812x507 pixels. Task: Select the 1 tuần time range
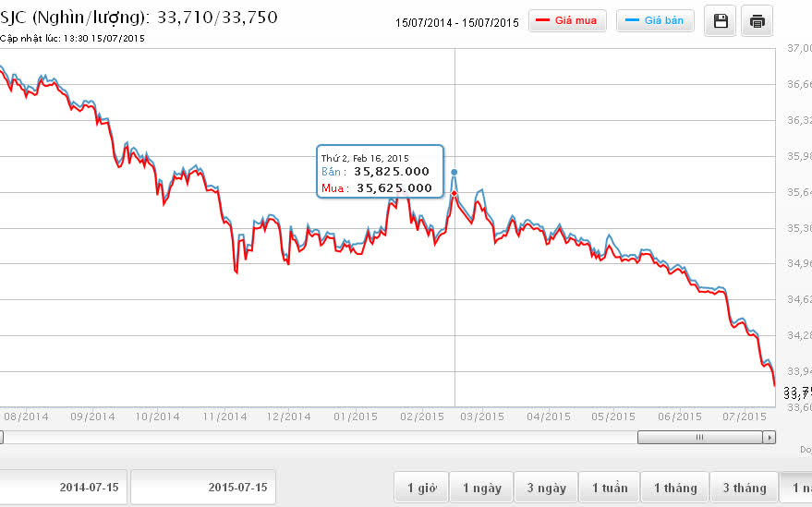point(610,488)
